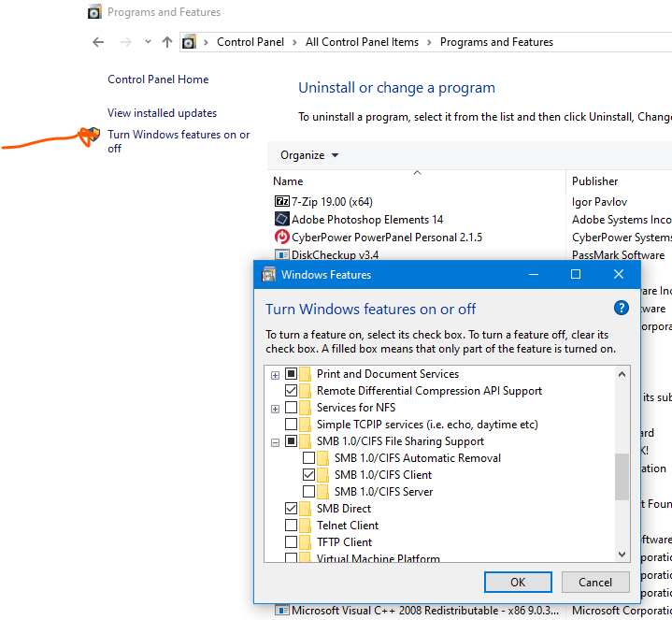The image size is (672, 620).
Task: Confirm with the OK button
Action: pyautogui.click(x=518, y=583)
